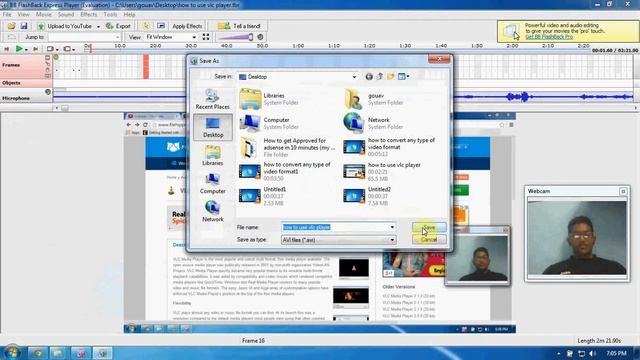
Task: Click the Microphone track mute icon
Action: pyautogui.click(x=48, y=92)
